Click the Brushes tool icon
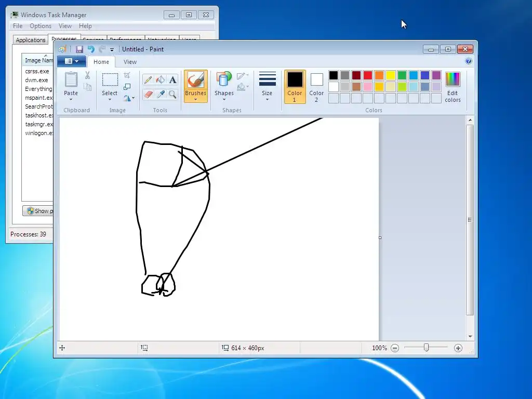 click(196, 80)
